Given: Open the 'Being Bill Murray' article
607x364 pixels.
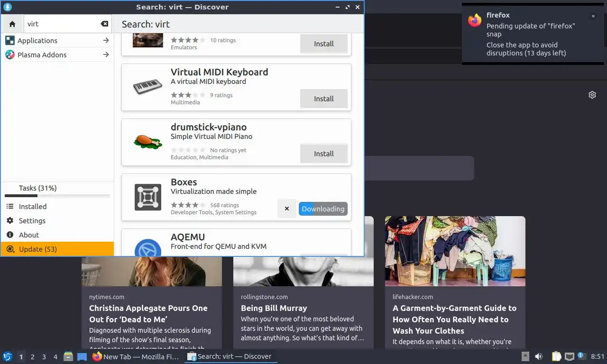Looking at the screenshot, I should tap(274, 308).
